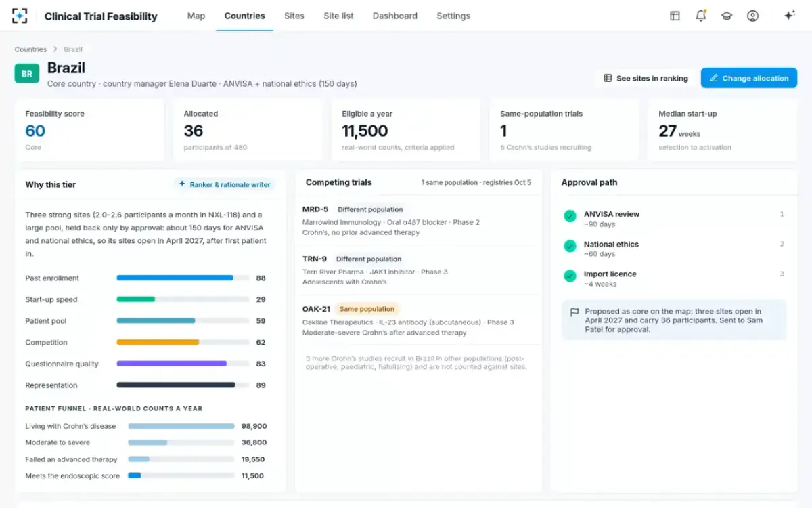Click the Eligible a year card
The image size is (812, 508).
(x=406, y=130)
